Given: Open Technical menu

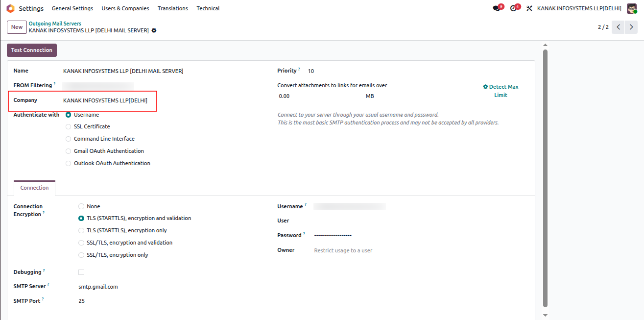Looking at the screenshot, I should pos(208,8).
